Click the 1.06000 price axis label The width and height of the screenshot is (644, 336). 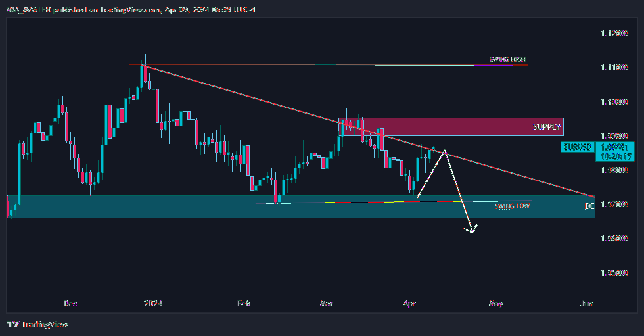[x=614, y=238]
